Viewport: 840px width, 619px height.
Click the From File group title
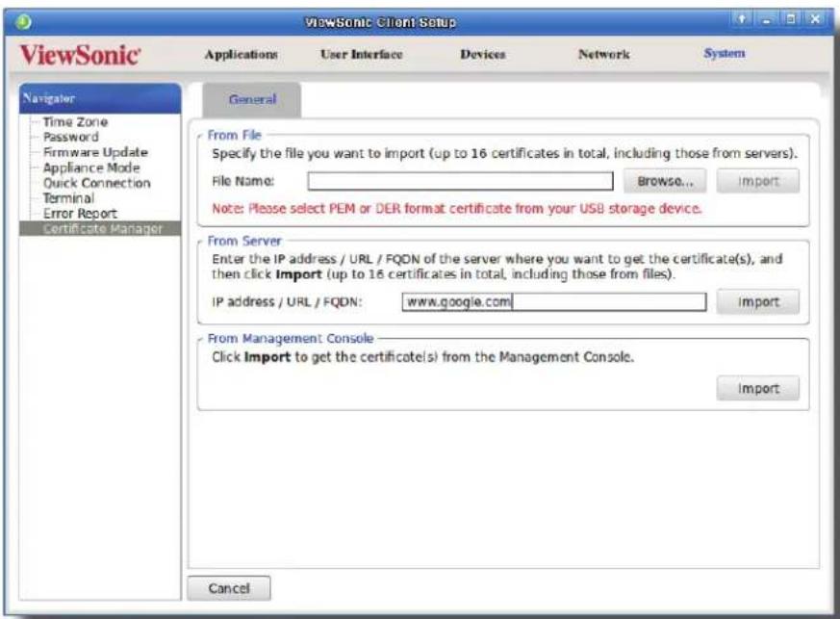coord(234,135)
